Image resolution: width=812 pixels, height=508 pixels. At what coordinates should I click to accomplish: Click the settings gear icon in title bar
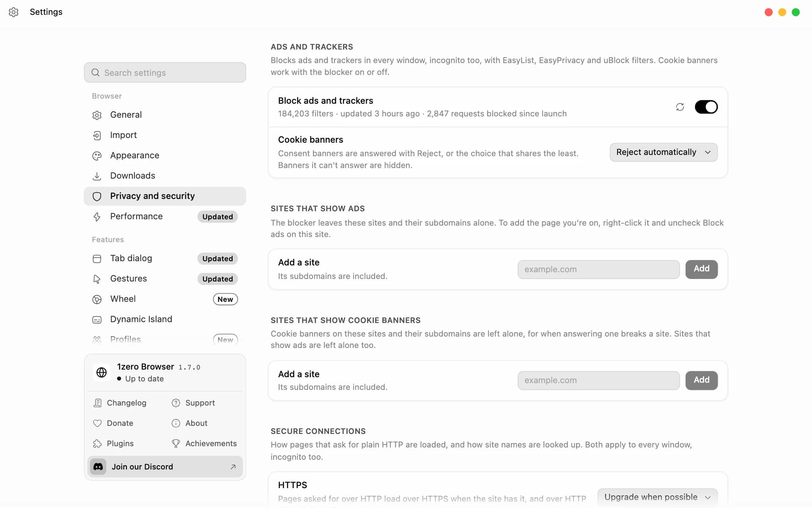[x=14, y=12]
